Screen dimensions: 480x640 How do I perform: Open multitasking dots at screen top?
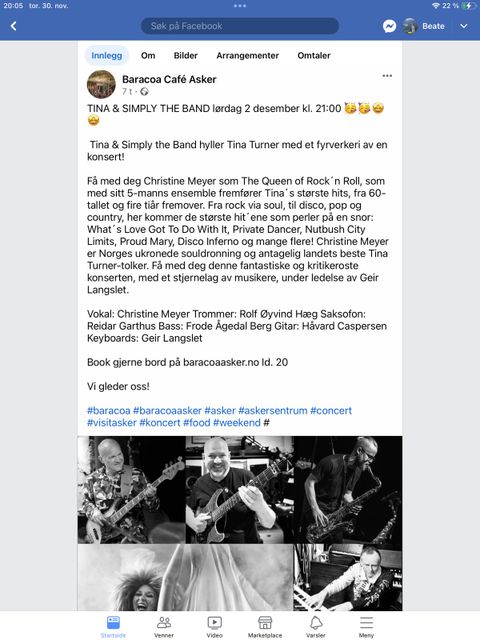tap(240, 6)
